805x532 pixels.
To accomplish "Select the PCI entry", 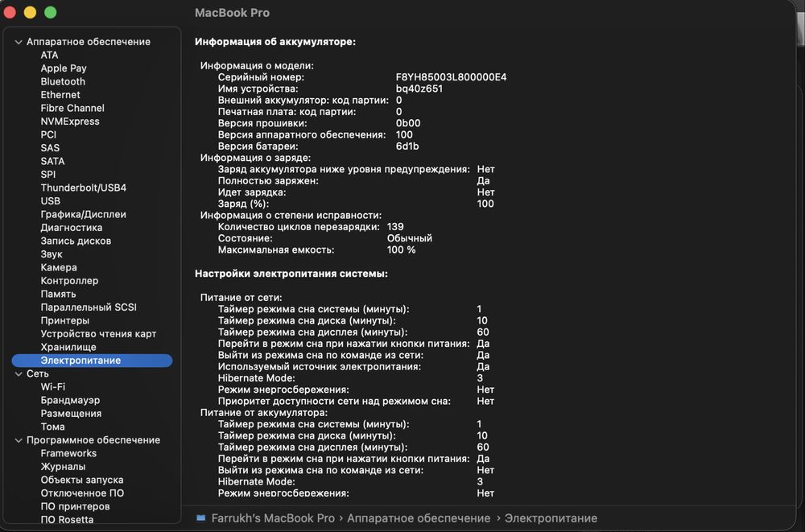I will click(x=48, y=134).
